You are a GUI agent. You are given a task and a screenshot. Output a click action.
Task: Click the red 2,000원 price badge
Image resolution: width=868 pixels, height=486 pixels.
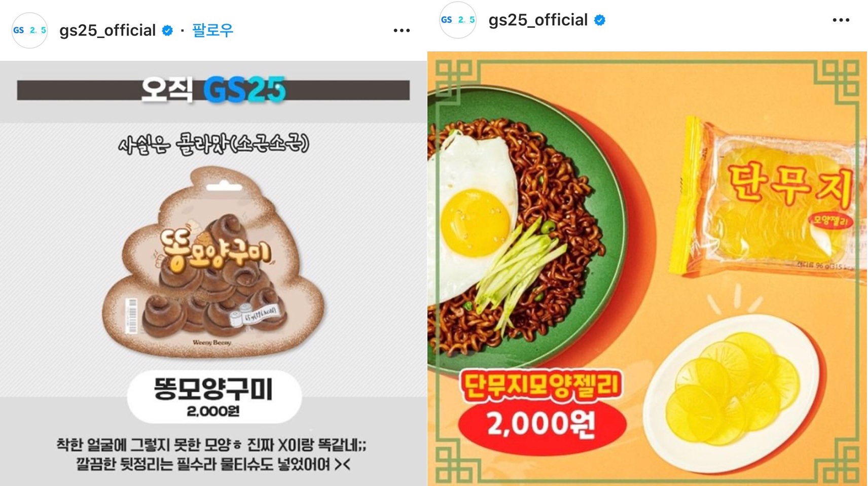coord(541,425)
